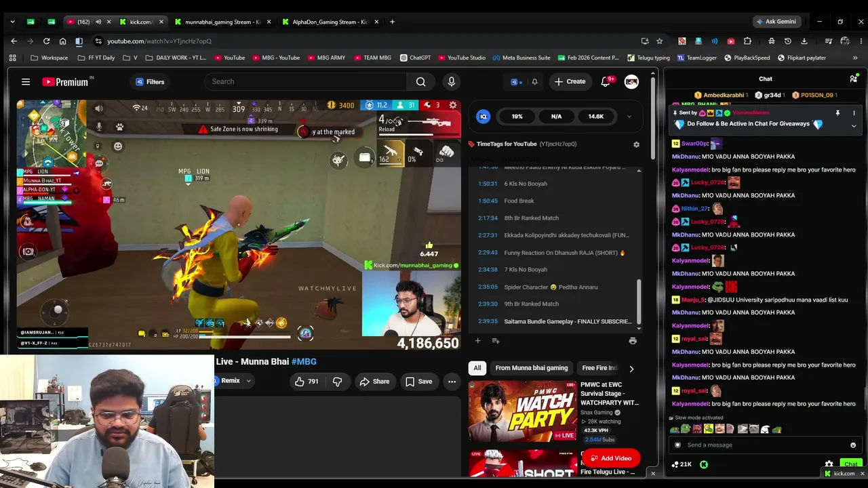Go to YouTube Premium home logo

[65, 82]
